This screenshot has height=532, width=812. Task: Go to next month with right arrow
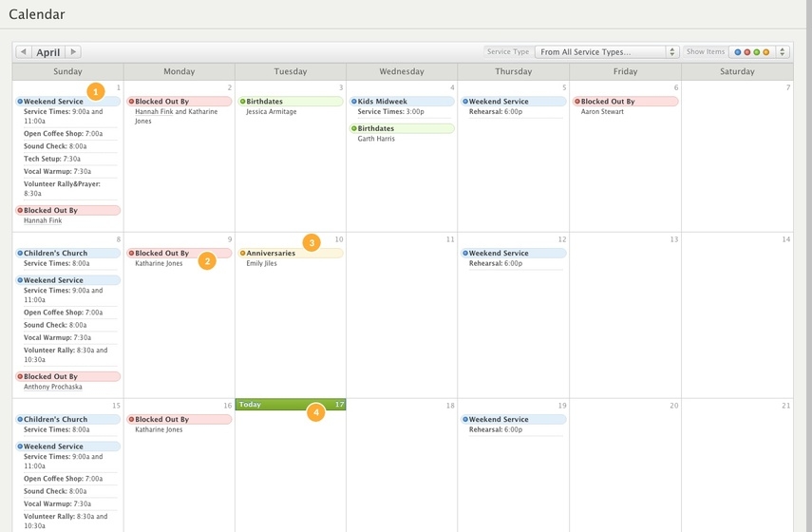point(73,52)
